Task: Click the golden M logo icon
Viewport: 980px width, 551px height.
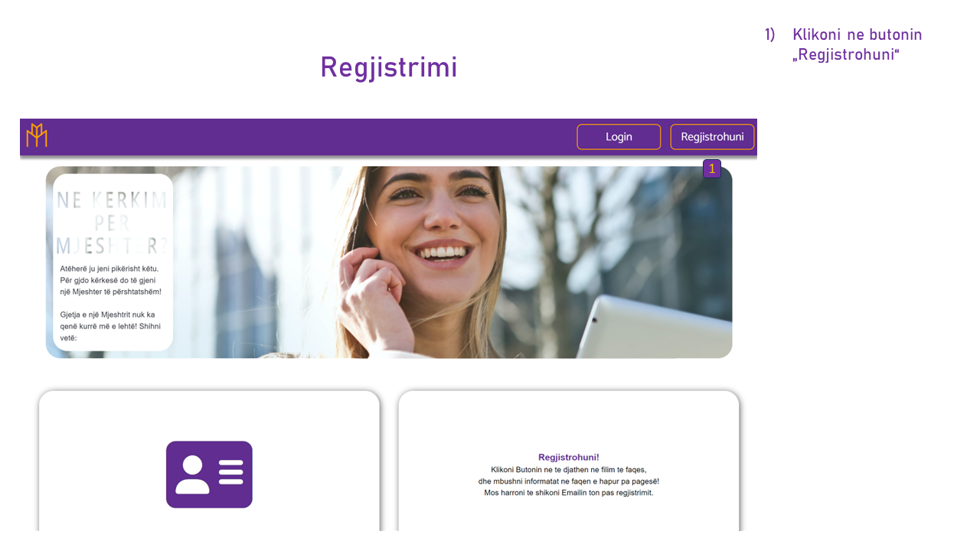Action: [x=37, y=135]
